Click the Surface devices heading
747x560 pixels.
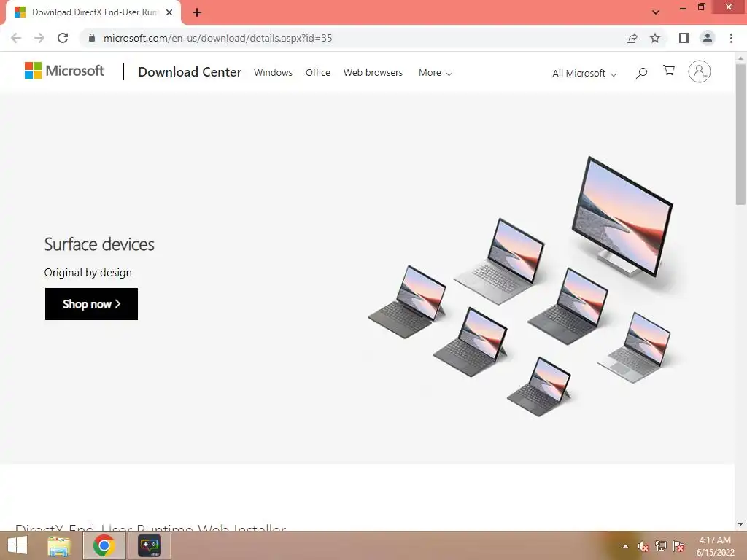pos(99,244)
